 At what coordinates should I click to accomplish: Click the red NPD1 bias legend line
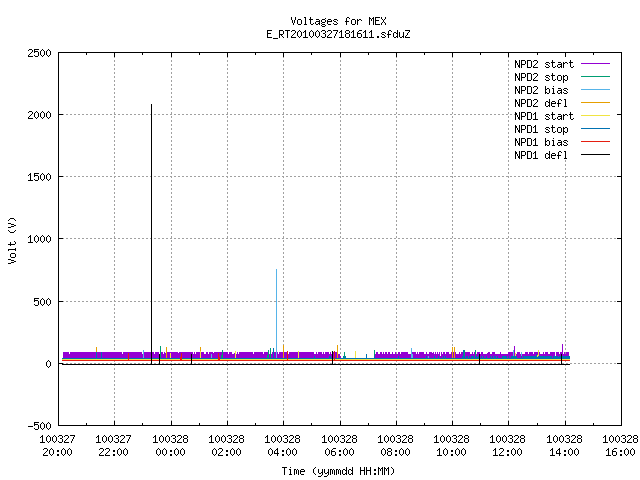595,142
